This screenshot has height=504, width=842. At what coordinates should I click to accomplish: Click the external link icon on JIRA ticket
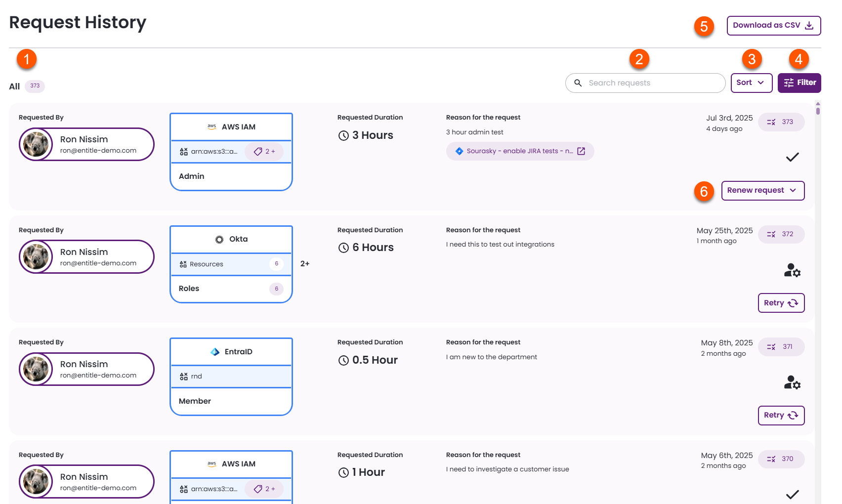tap(581, 151)
